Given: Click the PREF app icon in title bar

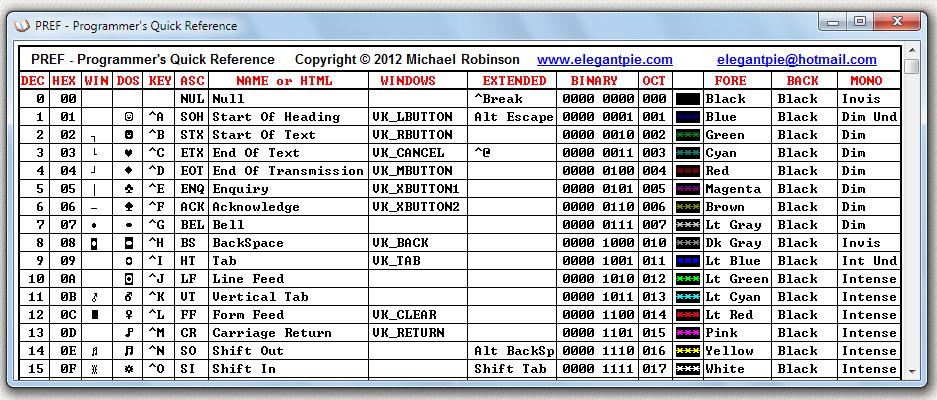Looking at the screenshot, I should click(21, 26).
